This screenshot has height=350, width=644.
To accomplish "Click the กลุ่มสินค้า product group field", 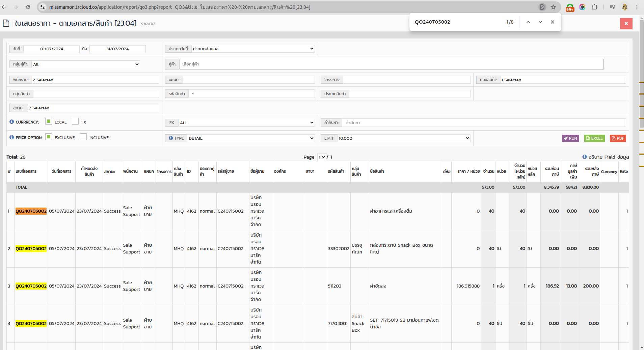I will click(x=96, y=93).
